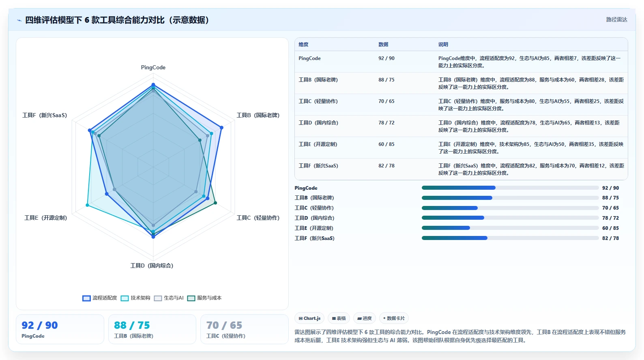Click the dark blue data point on PingCode axis
This screenshot has width=644, height=360.
(153, 85)
